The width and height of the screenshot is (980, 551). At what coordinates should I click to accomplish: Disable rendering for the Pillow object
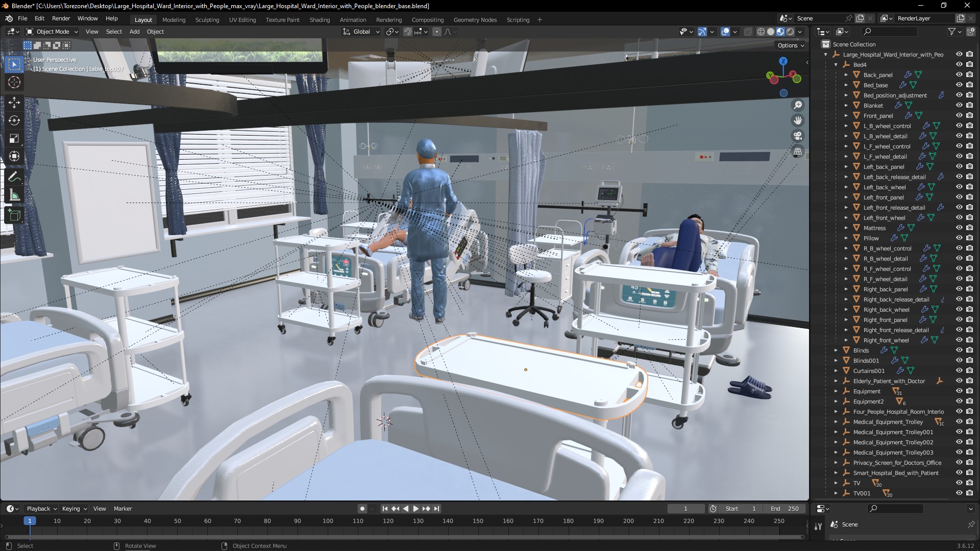click(969, 238)
